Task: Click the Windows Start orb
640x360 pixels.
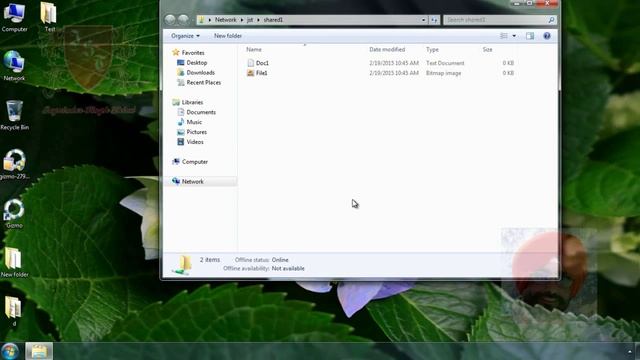Action: click(x=10, y=351)
